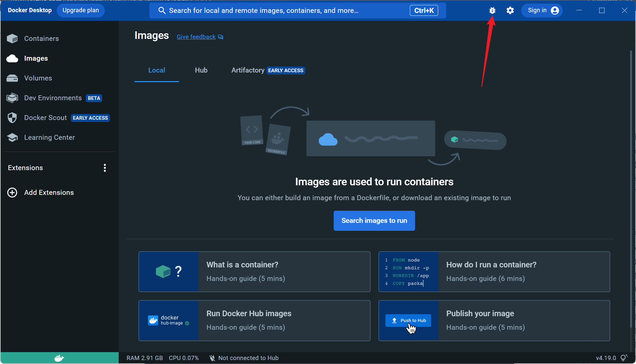Click the Docker Desktop title text
This screenshot has width=636, height=364.
click(x=30, y=10)
